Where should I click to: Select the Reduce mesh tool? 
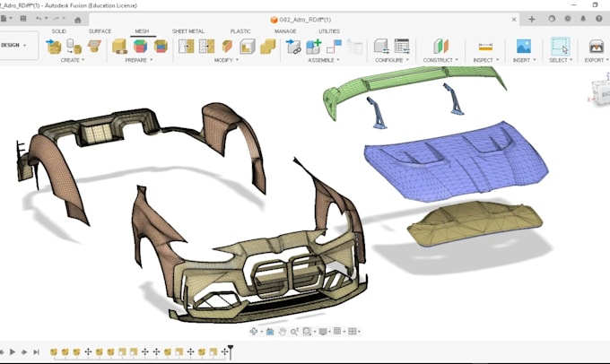tap(206, 46)
